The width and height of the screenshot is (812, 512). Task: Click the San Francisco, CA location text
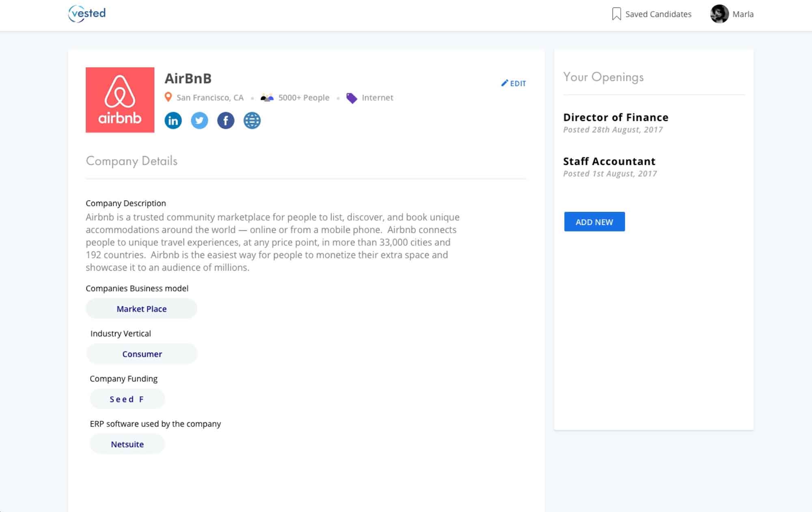(x=210, y=98)
